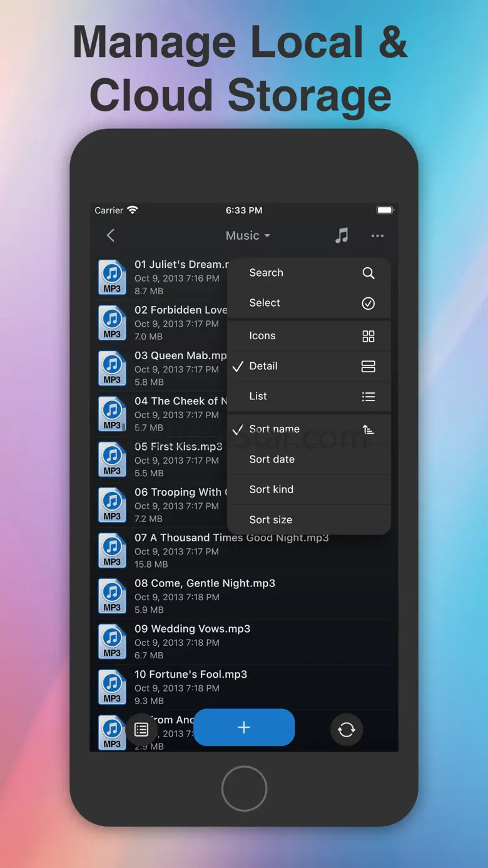Choose Sort date menu entry
488x868 pixels.
pyautogui.click(x=272, y=459)
